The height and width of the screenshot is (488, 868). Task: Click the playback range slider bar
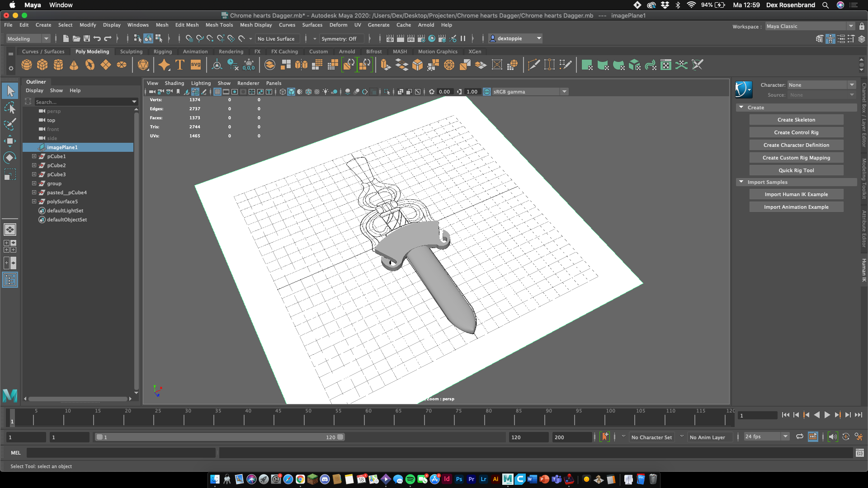click(219, 437)
